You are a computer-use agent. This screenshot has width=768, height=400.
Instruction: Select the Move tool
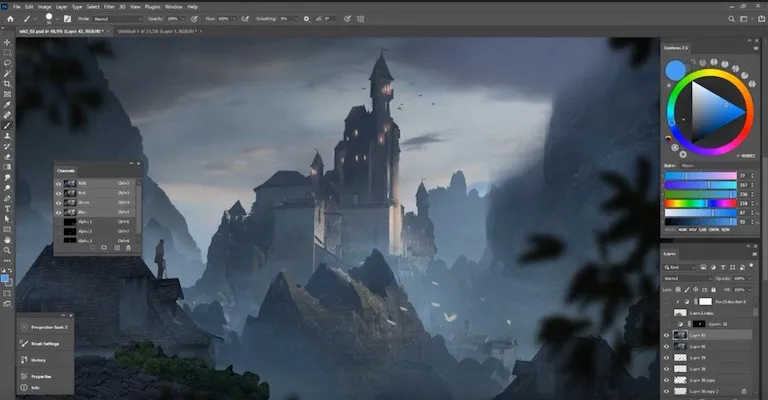click(7, 41)
